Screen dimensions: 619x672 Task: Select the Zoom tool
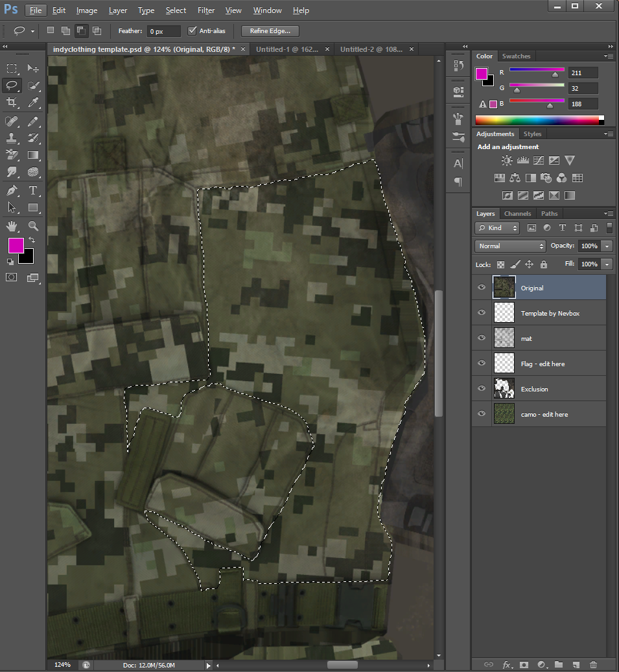[x=33, y=226]
